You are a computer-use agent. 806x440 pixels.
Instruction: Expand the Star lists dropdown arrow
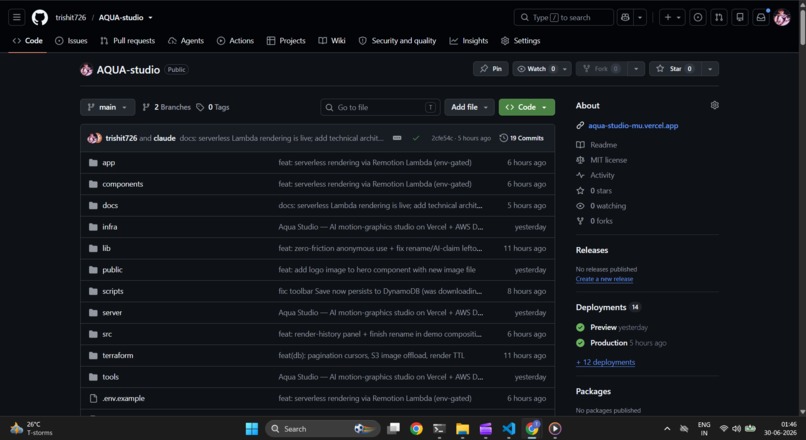710,69
